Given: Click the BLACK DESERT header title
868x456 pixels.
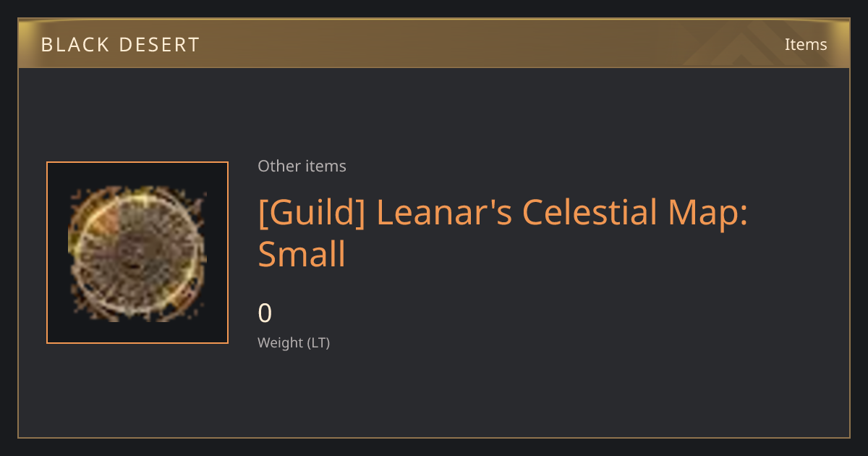Looking at the screenshot, I should click(120, 45).
